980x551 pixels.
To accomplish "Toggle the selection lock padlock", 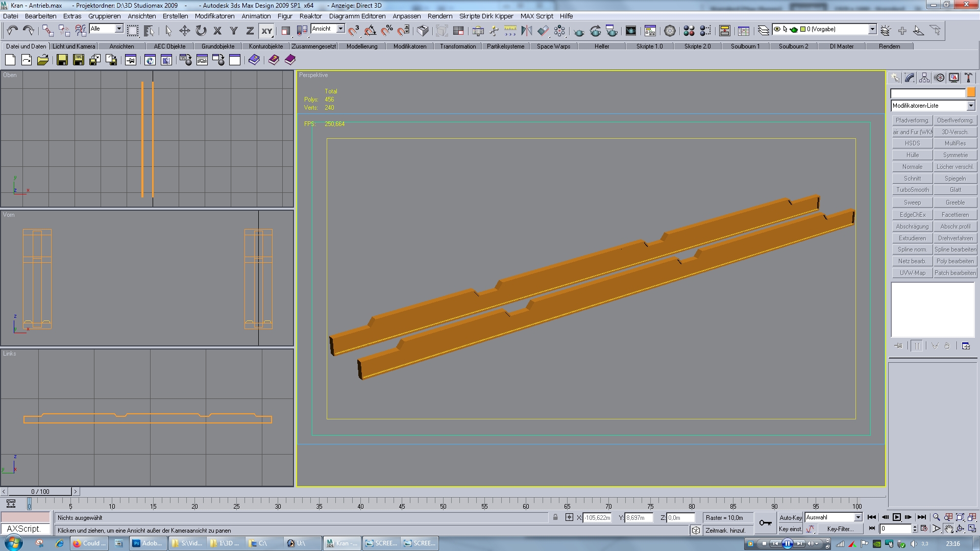I will click(x=555, y=517).
